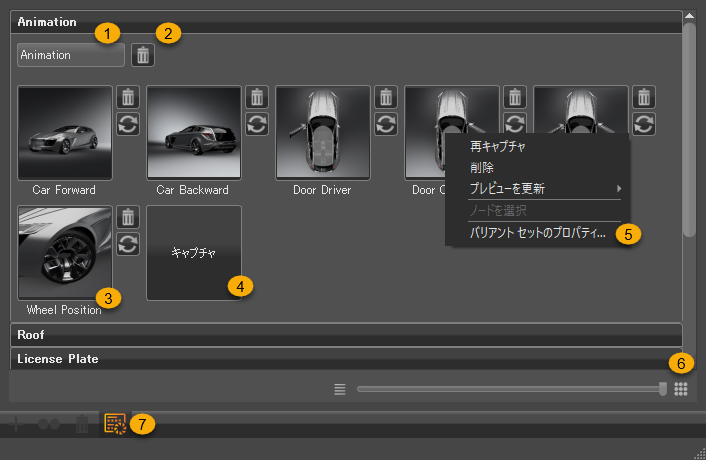Select the fifth top-view car thumbnail
This screenshot has height=460, width=706.
coord(581,109)
